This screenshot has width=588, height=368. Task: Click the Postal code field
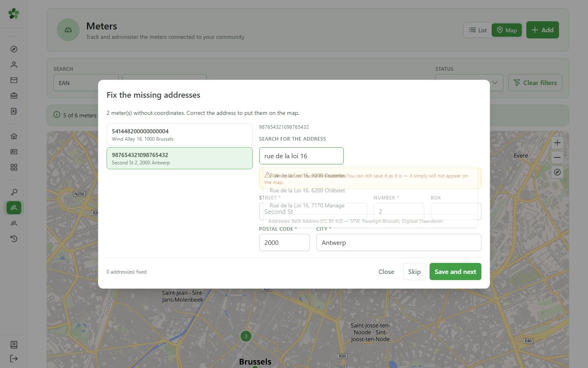pos(285,242)
